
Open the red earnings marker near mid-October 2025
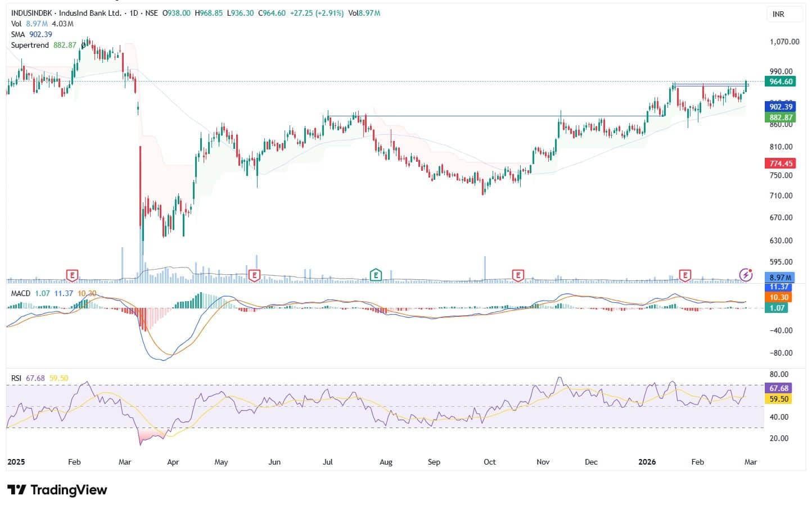[518, 275]
